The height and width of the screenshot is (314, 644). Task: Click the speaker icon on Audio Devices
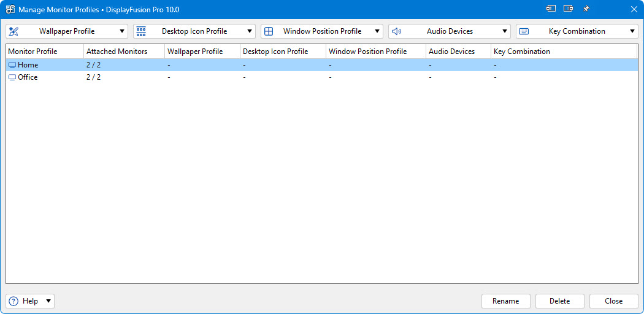pos(396,31)
